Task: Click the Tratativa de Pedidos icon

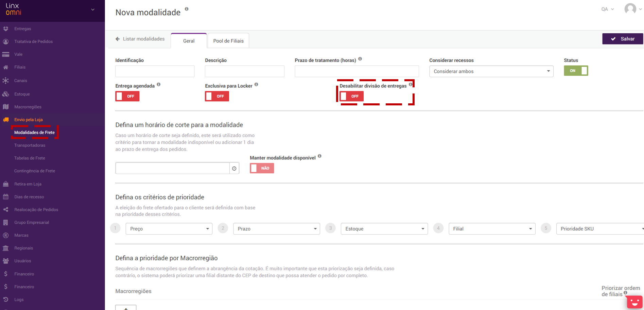Action: point(6,41)
